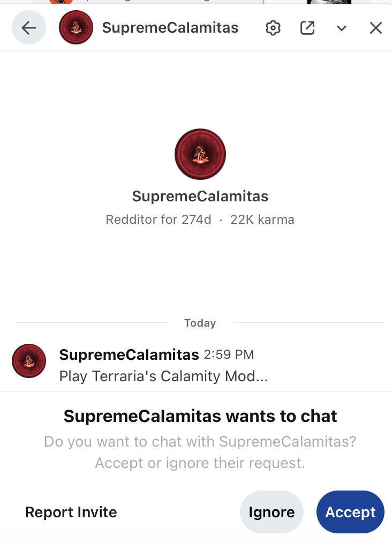Click the 2:59 PM message timestamp
Viewport: 392px width, 543px height.
(229, 355)
